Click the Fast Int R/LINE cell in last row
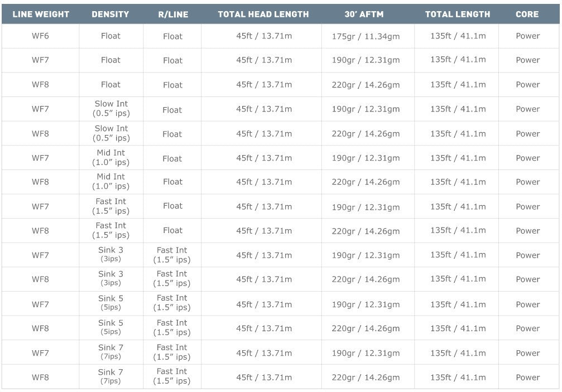This screenshot has width=562, height=392. click(x=172, y=376)
